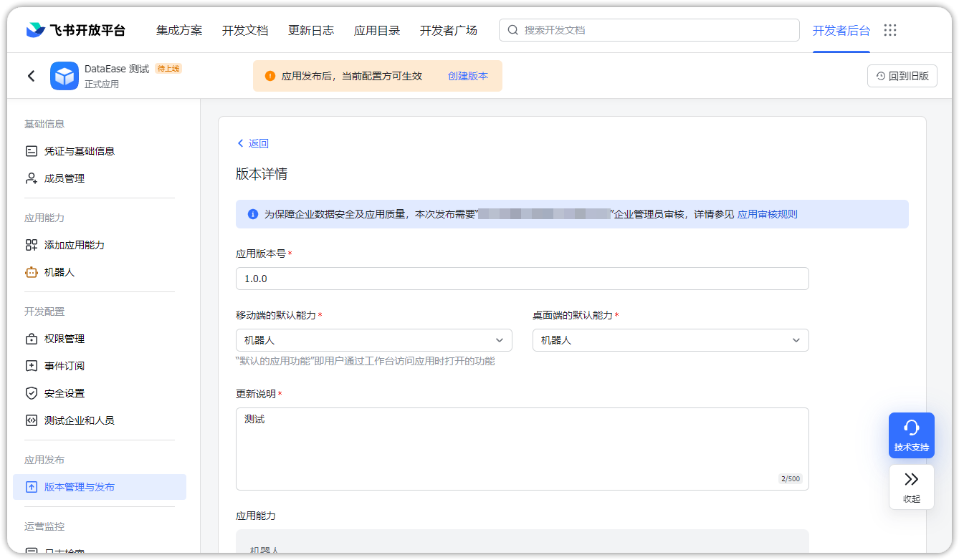Click the 安全设置 shield icon

pyautogui.click(x=32, y=393)
